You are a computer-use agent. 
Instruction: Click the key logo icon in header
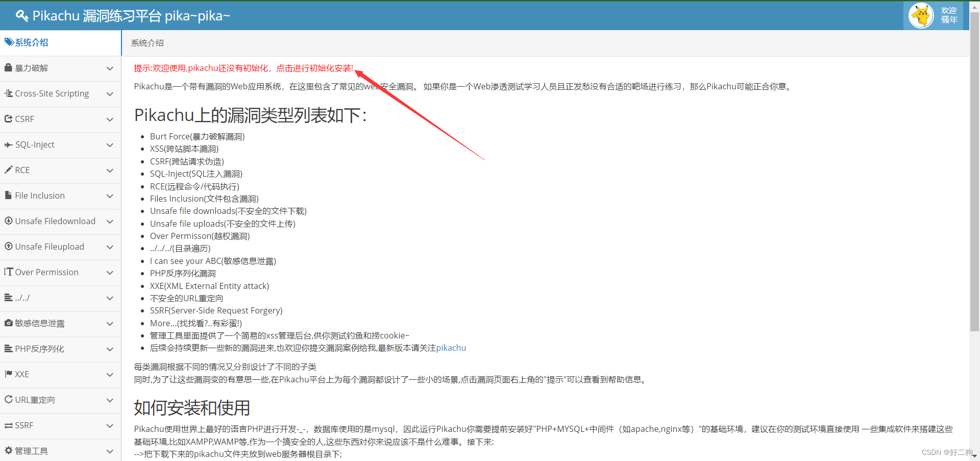point(22,16)
